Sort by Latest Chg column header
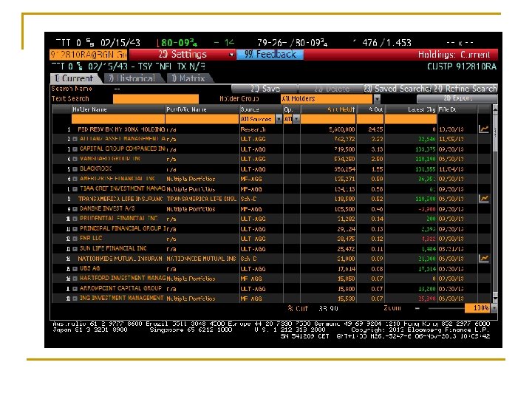Viewport: 532px width, 399px height. pyautogui.click(x=411, y=109)
